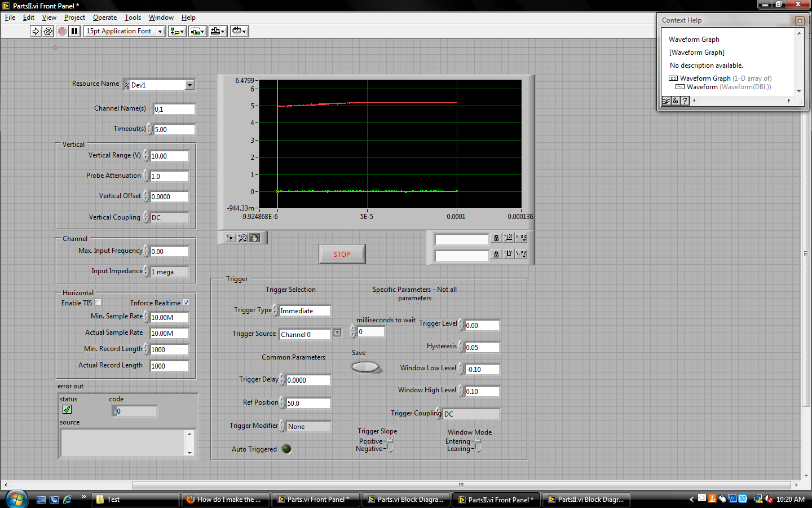This screenshot has height=508, width=812.
Task: Click the Trigger Level value field
Action: pyautogui.click(x=482, y=325)
